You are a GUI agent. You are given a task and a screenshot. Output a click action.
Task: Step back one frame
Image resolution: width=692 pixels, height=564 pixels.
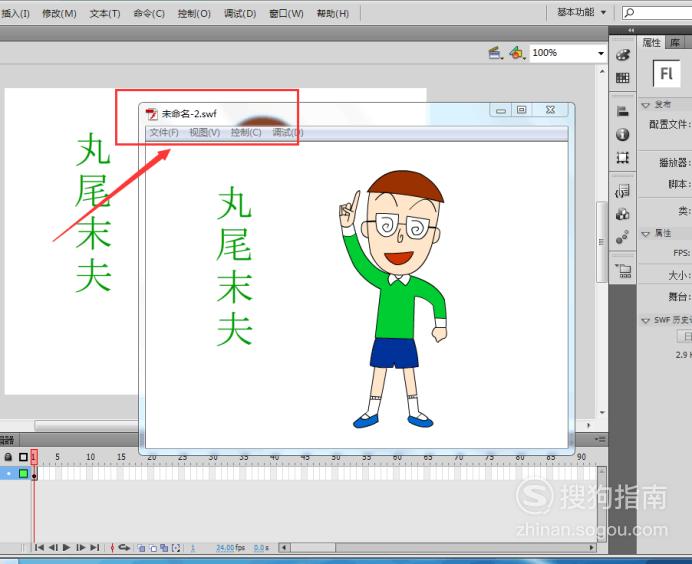click(x=53, y=548)
